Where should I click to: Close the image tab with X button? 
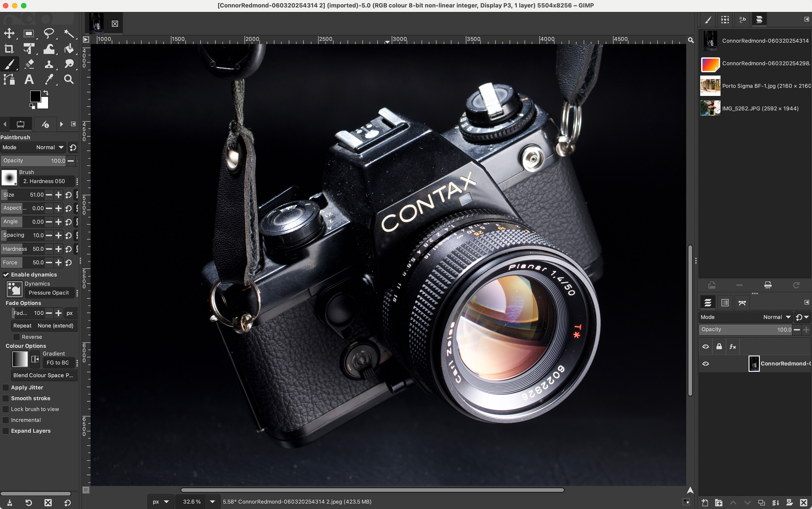click(x=115, y=24)
